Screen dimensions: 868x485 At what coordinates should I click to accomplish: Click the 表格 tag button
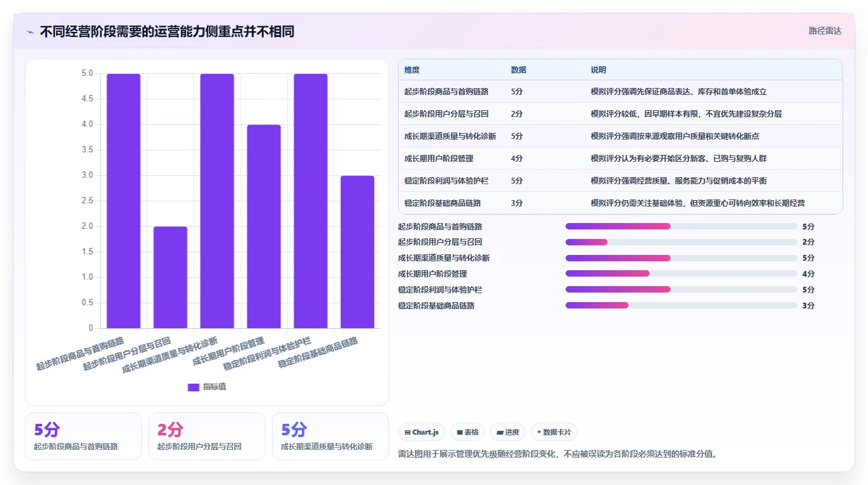[x=467, y=432]
